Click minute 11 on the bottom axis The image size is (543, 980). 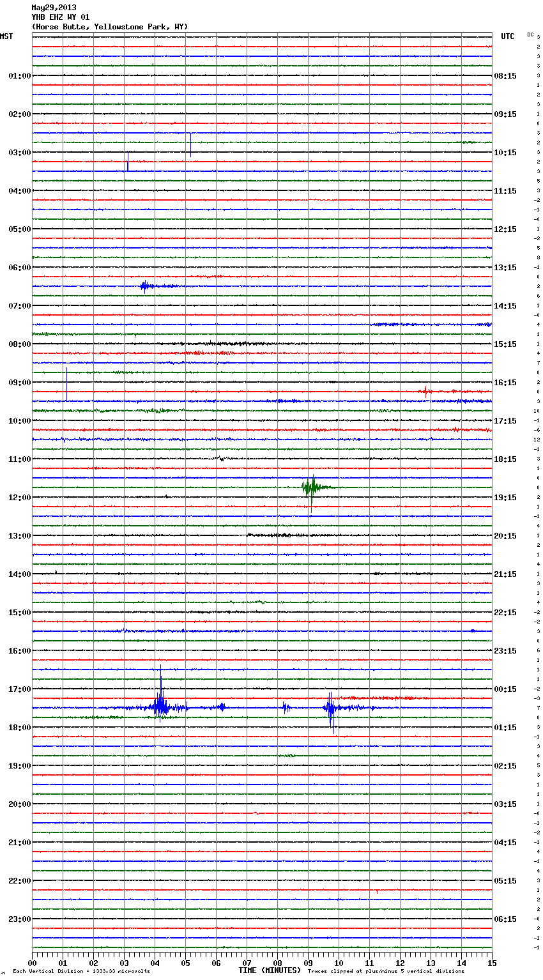click(369, 963)
